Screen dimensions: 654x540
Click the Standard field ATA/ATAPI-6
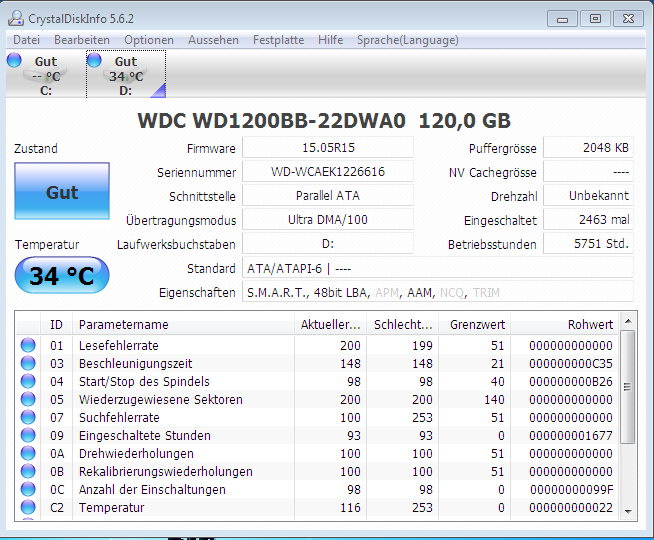pos(438,268)
